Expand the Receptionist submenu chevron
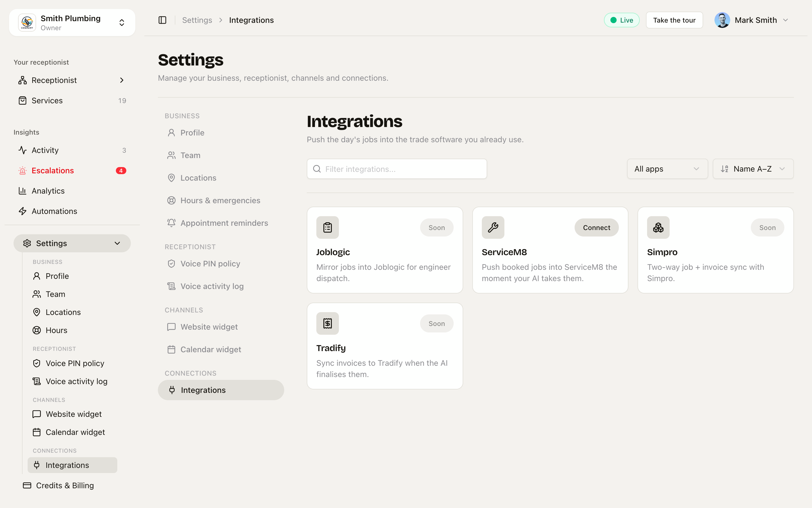The image size is (812, 508). tap(122, 80)
